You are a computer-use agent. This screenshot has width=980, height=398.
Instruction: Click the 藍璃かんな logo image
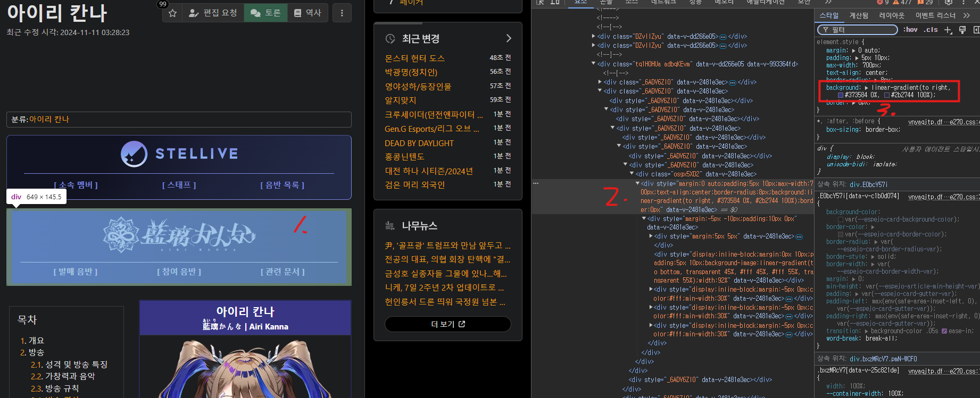pos(179,234)
